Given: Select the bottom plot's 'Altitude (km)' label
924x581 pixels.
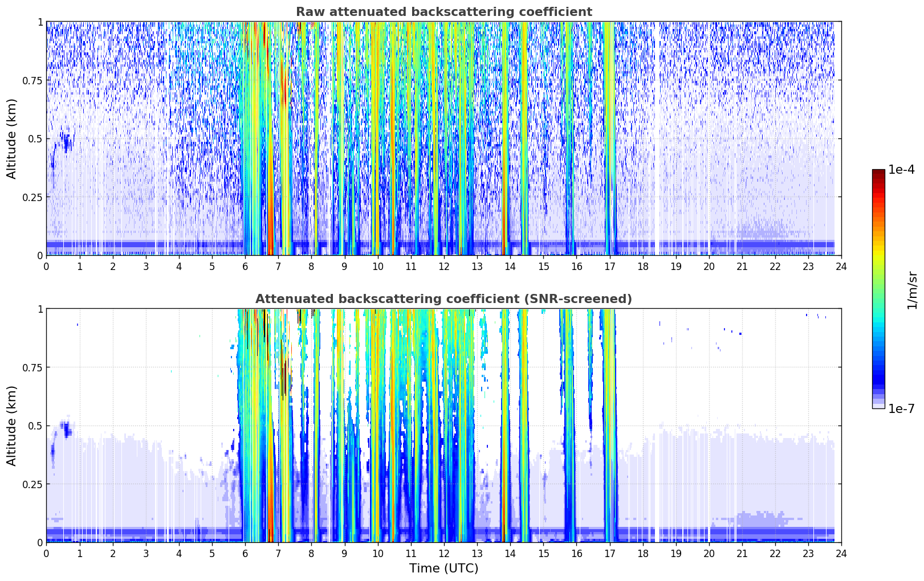Looking at the screenshot, I should coord(12,425).
